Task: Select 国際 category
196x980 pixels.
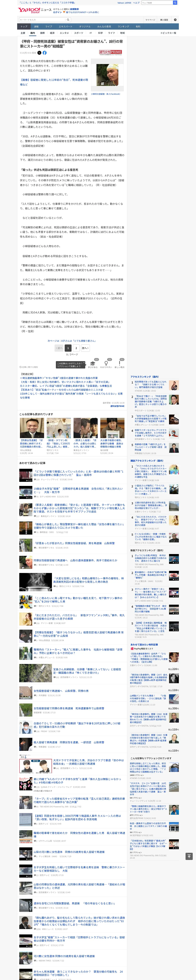Action: click(42, 33)
